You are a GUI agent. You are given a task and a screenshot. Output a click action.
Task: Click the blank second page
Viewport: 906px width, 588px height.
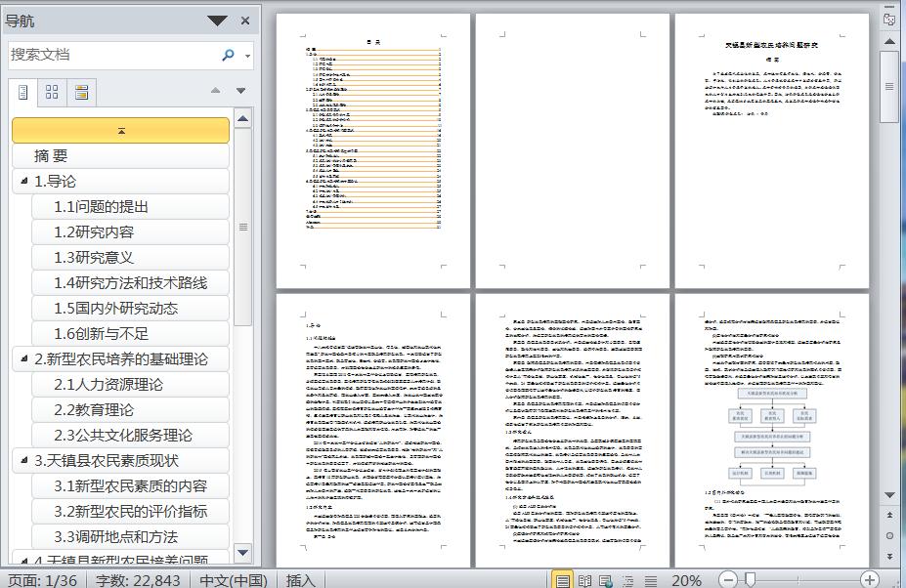point(572,150)
